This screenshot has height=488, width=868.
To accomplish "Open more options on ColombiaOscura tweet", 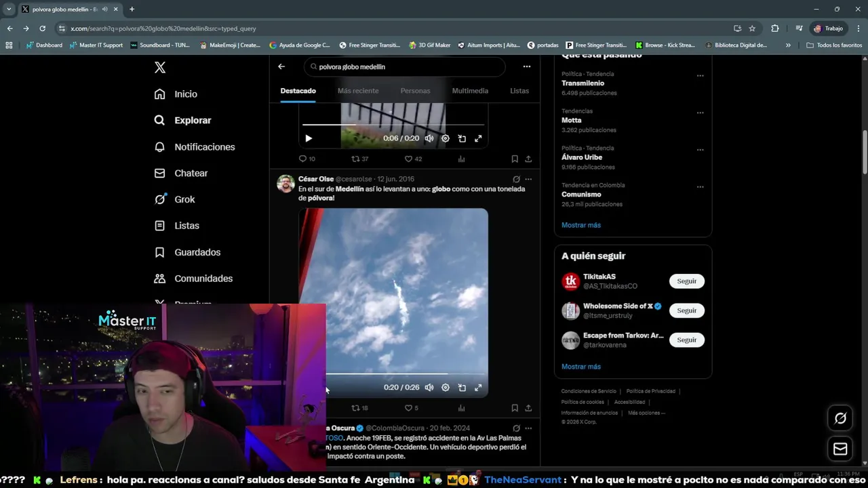I will pos(528,428).
